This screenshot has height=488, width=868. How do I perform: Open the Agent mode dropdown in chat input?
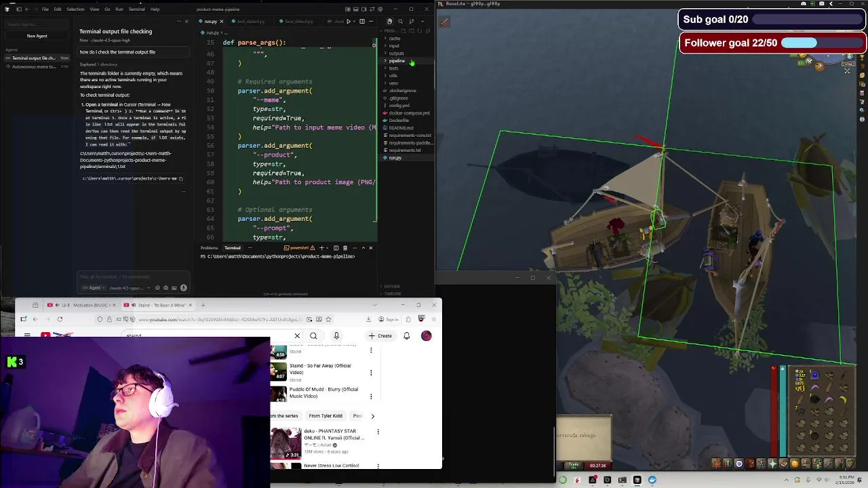93,288
